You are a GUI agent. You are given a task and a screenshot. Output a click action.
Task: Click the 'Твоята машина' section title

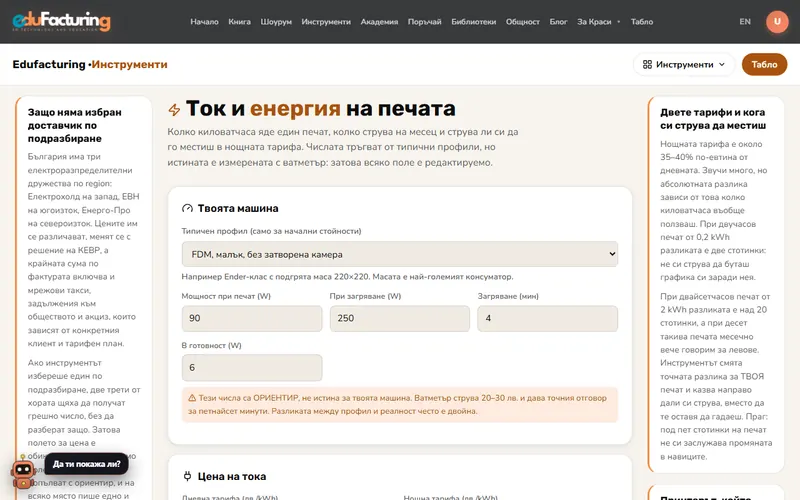point(238,208)
